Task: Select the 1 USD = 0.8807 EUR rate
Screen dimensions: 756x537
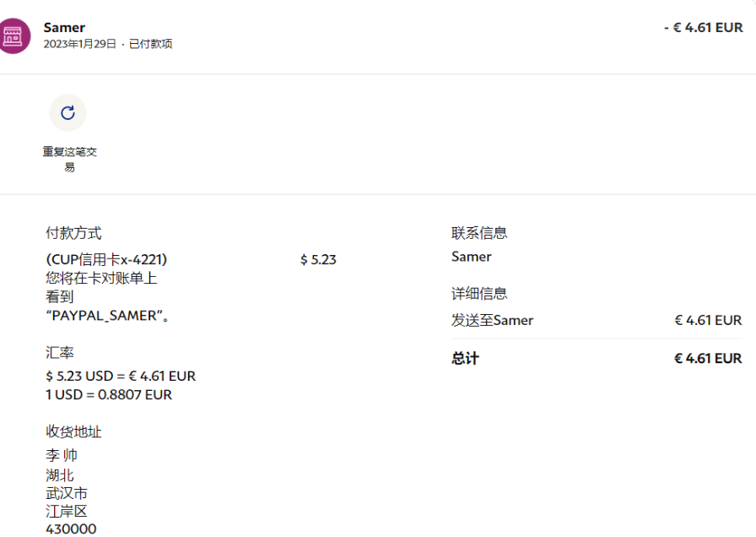Action: (109, 394)
